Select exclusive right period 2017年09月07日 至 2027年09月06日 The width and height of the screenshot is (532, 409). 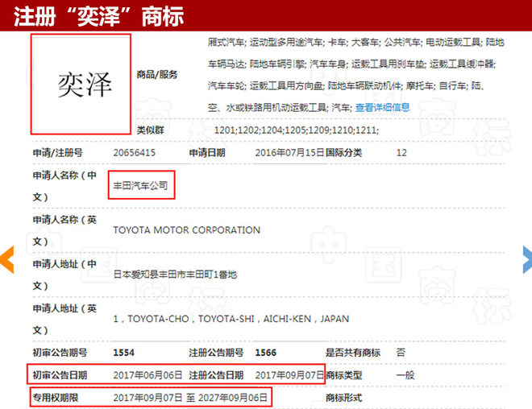pyautogui.click(x=190, y=398)
